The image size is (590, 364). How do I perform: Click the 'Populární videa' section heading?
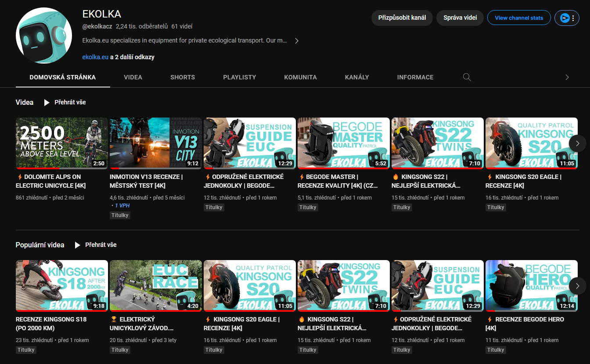(40, 245)
